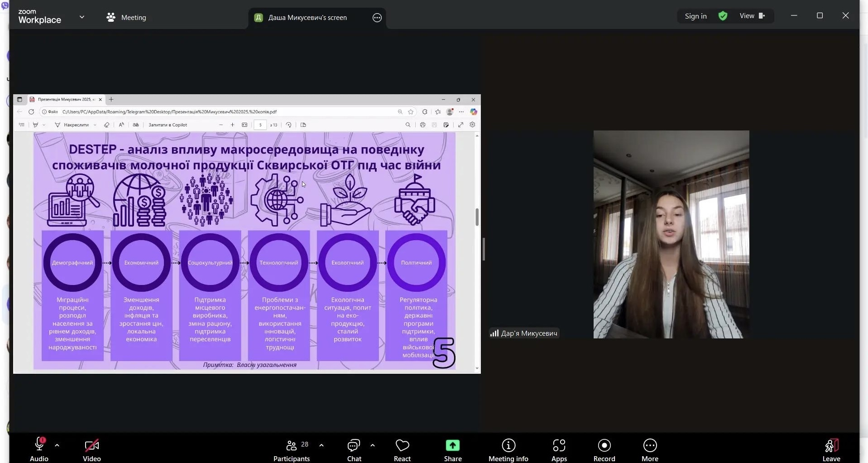Screen dimensions: 868x463
Task: Open the Chat panel
Action: pyautogui.click(x=354, y=449)
